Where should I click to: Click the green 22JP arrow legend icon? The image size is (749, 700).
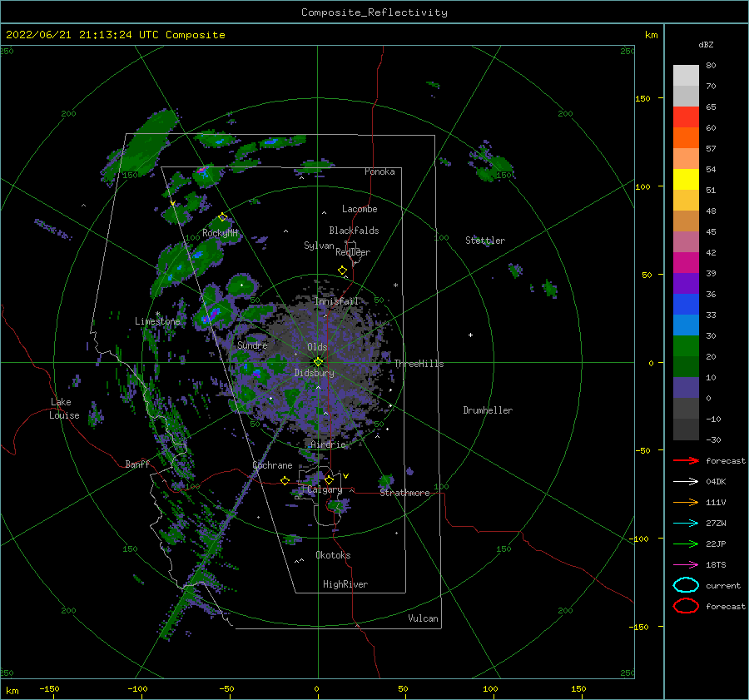click(x=686, y=544)
